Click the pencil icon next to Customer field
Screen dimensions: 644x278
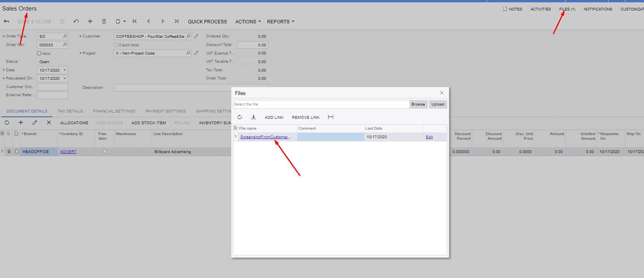point(196,36)
